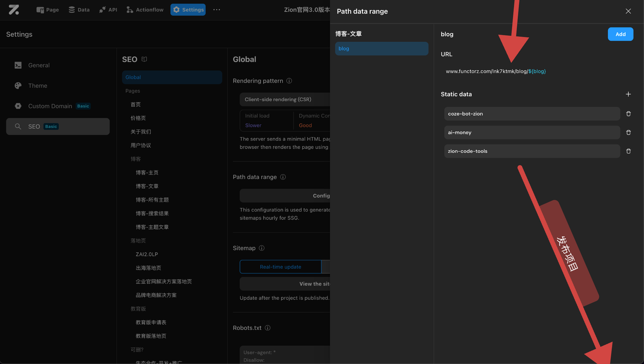Click the 教育版 group label
Image resolution: width=644 pixels, height=364 pixels.
pyautogui.click(x=138, y=309)
